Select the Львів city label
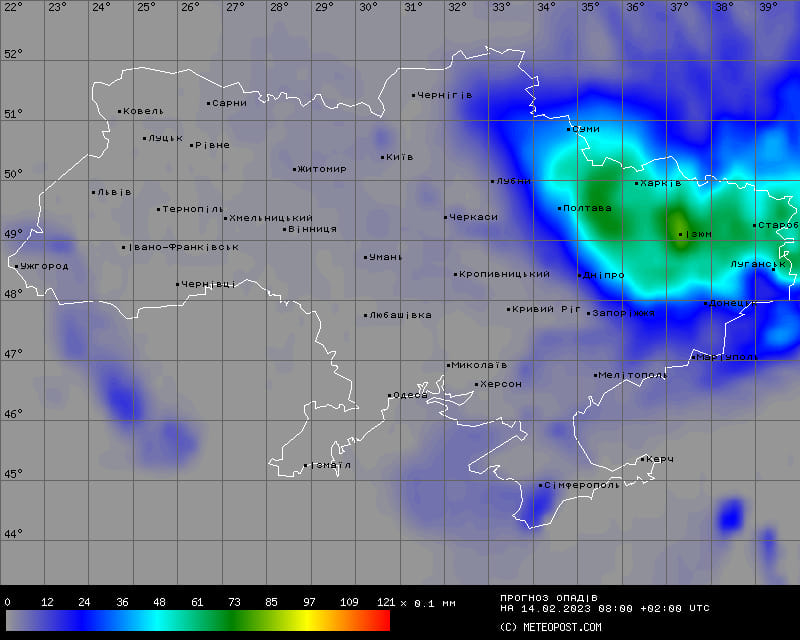Viewport: 800px width, 640px height. (114, 192)
